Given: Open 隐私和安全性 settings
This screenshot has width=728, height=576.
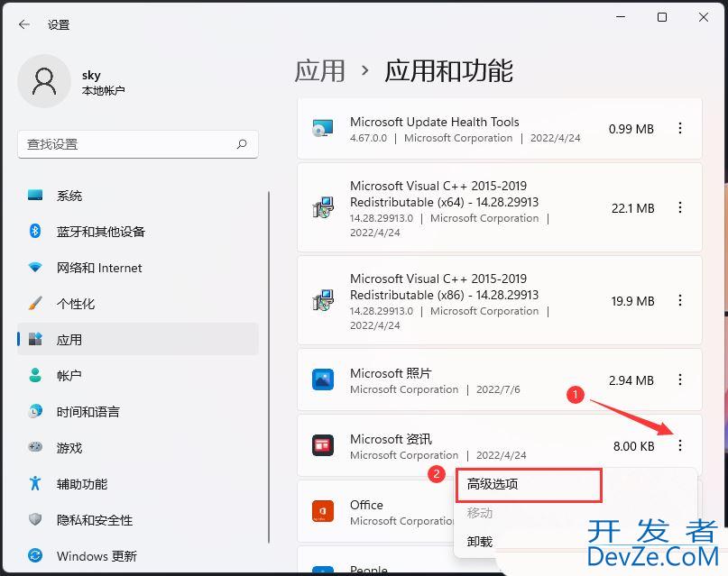Looking at the screenshot, I should (138, 520).
